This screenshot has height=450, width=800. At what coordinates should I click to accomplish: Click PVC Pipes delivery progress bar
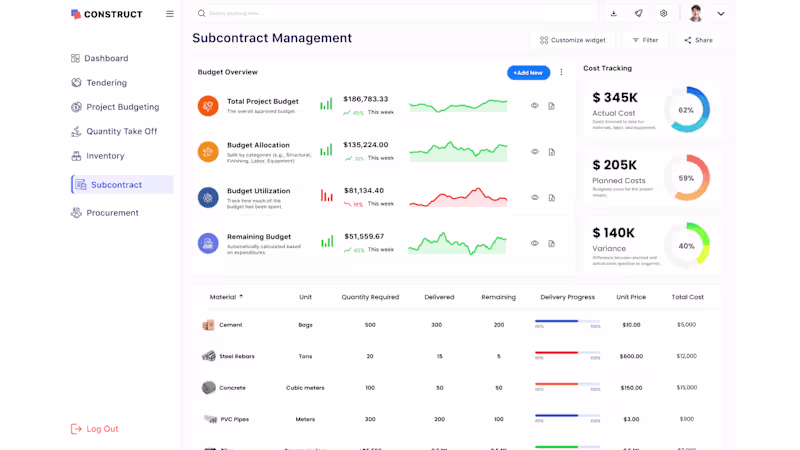567,416
